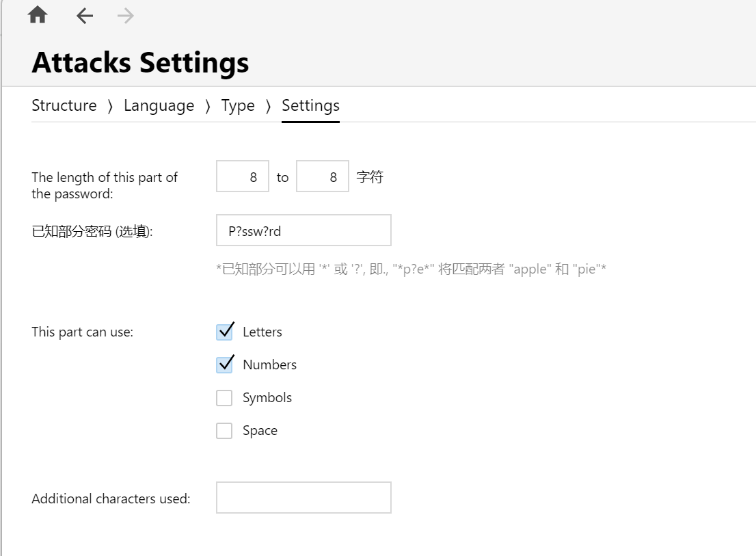Select the Settings step

click(310, 105)
